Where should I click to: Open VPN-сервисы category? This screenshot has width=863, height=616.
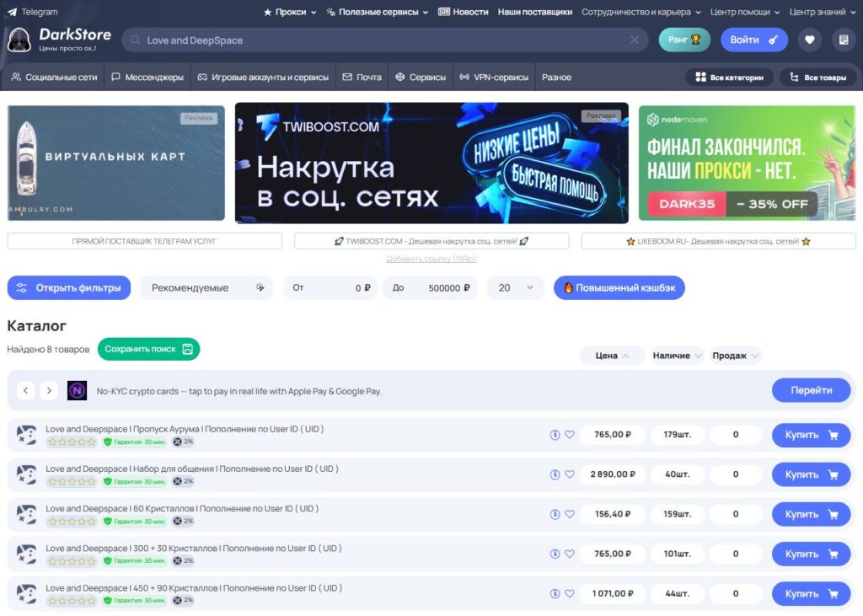[494, 77]
